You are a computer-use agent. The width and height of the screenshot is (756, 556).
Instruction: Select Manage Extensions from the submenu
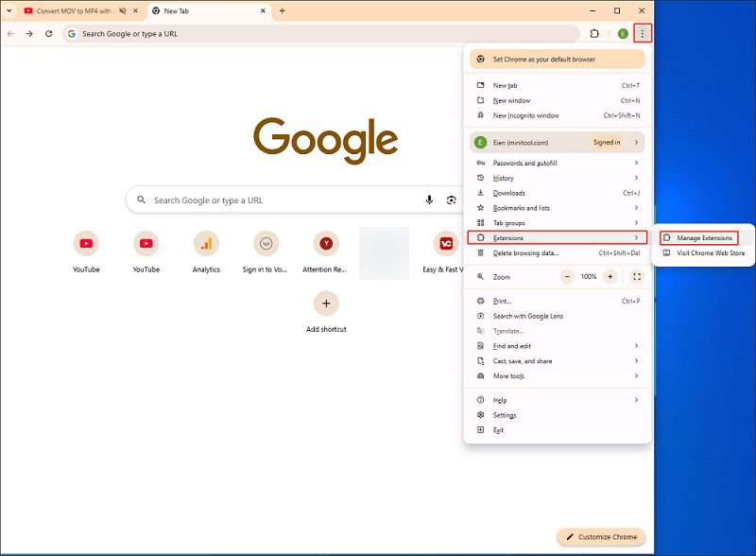pyautogui.click(x=704, y=237)
